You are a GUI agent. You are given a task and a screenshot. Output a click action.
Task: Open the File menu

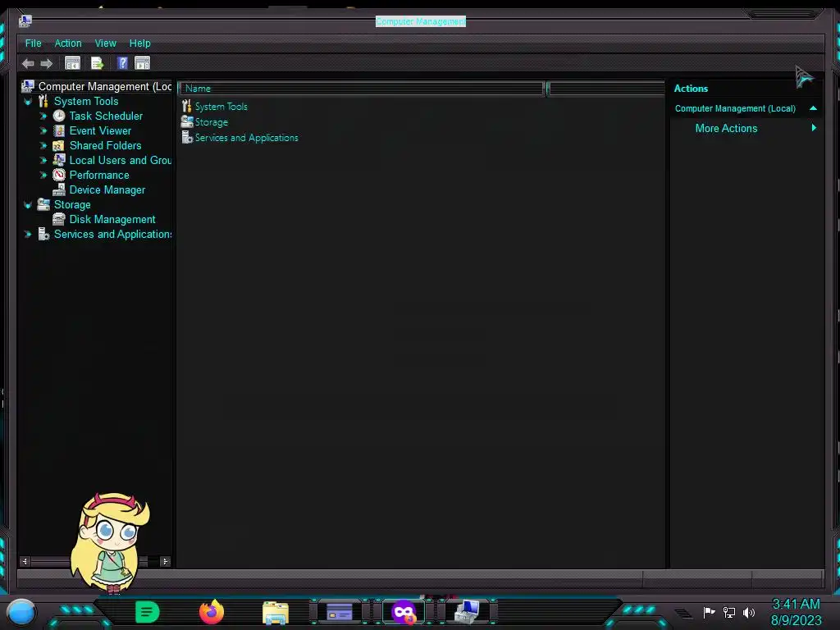tap(33, 43)
